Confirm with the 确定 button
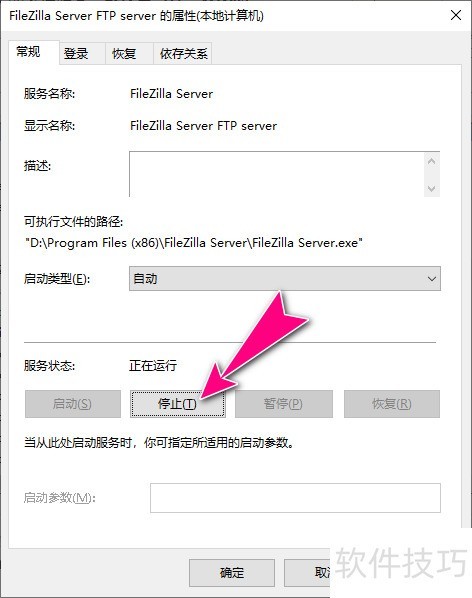This screenshot has height=598, width=472. pyautogui.click(x=232, y=573)
